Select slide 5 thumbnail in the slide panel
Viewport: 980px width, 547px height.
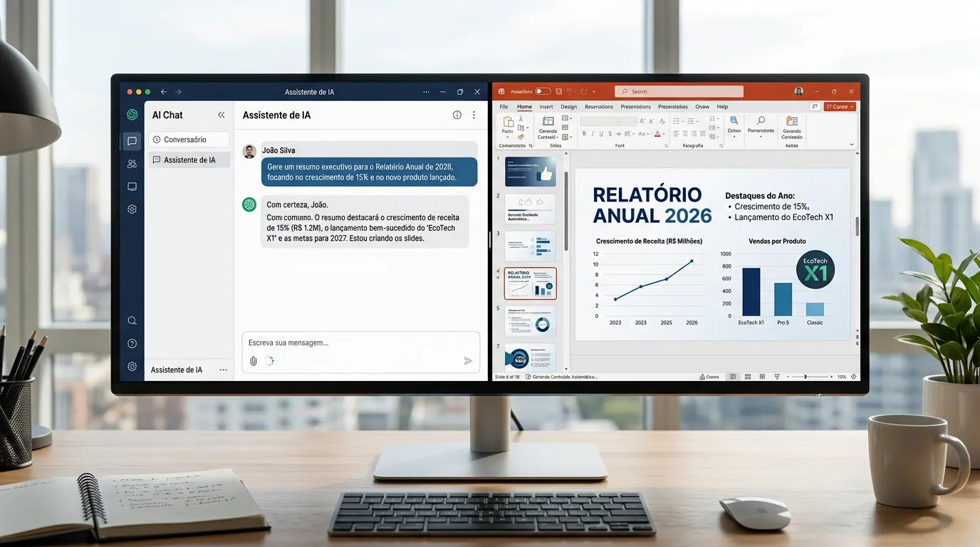(531, 321)
